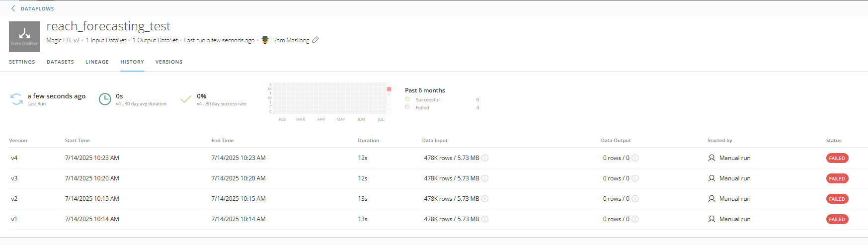Toggle the Failed legend checkbox
Viewport: 868px width, 245px height.
pyautogui.click(x=407, y=107)
